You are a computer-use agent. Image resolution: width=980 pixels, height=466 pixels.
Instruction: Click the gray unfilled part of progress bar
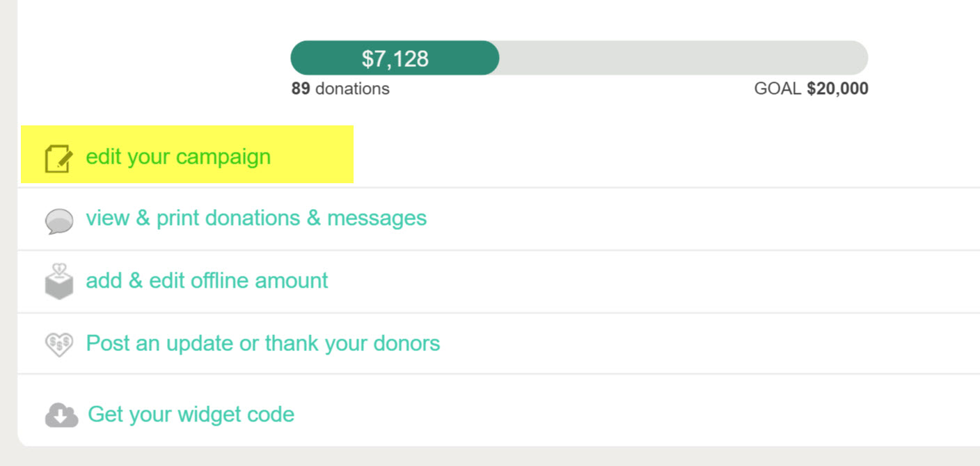[x=683, y=58]
